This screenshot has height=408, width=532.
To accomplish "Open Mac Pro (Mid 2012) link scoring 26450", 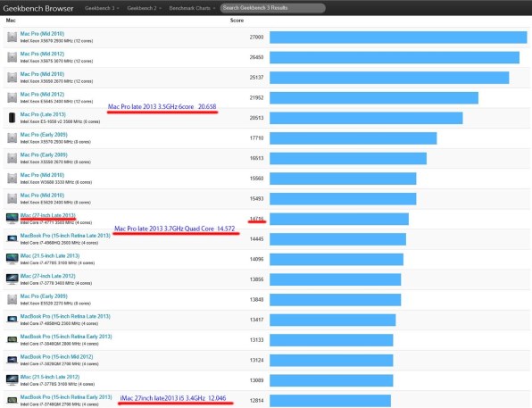I will 42,54.
